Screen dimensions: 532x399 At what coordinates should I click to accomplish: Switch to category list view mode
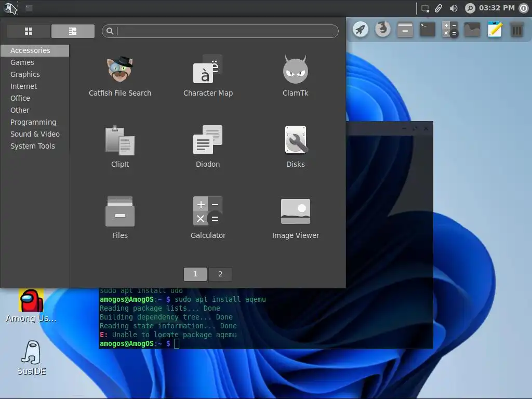point(73,31)
